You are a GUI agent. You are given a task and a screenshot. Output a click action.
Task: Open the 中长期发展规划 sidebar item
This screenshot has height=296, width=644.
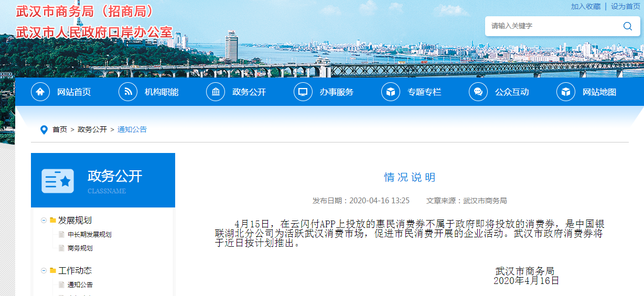[x=89, y=235]
